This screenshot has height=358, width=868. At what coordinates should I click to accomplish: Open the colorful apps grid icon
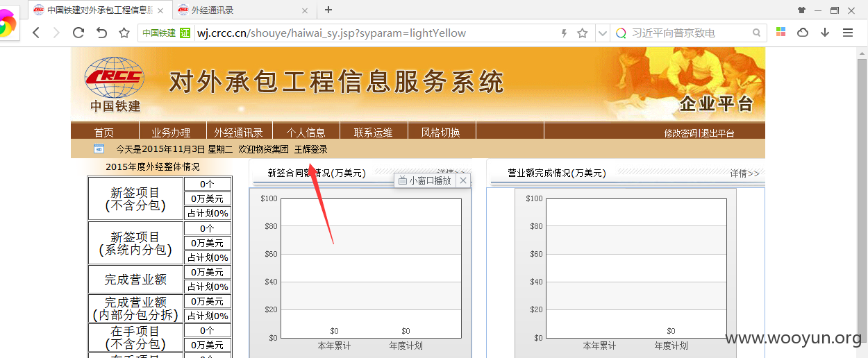click(781, 33)
